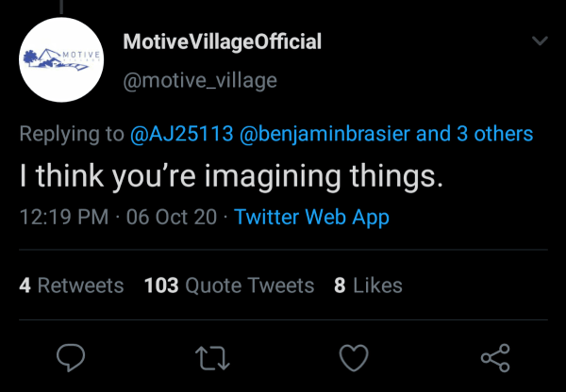Click the Motive logo inside the avatar
566x392 pixels.
coord(61,57)
